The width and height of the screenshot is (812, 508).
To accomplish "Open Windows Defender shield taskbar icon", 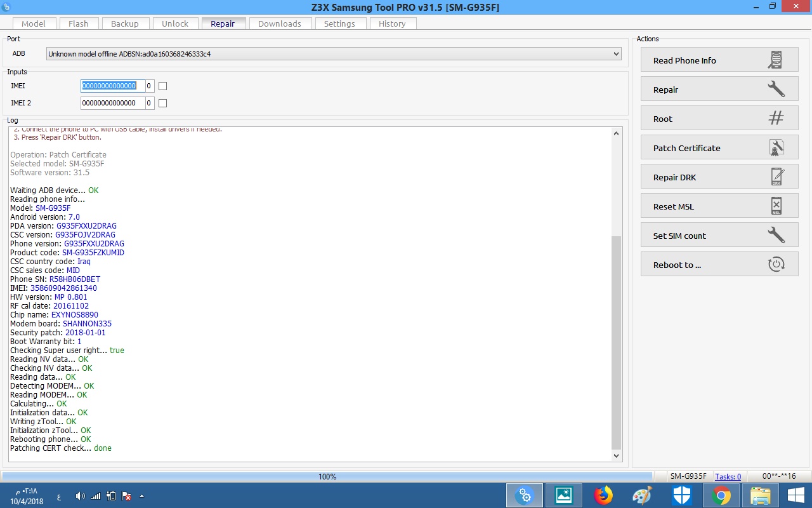I will (x=682, y=495).
